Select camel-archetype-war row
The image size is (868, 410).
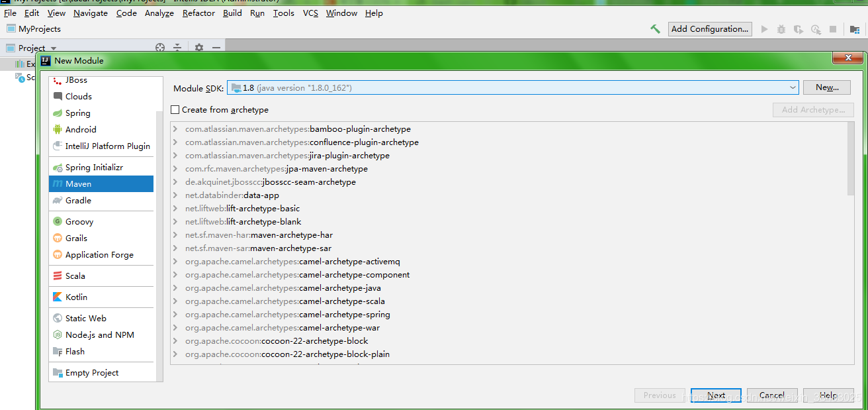[x=509, y=328]
